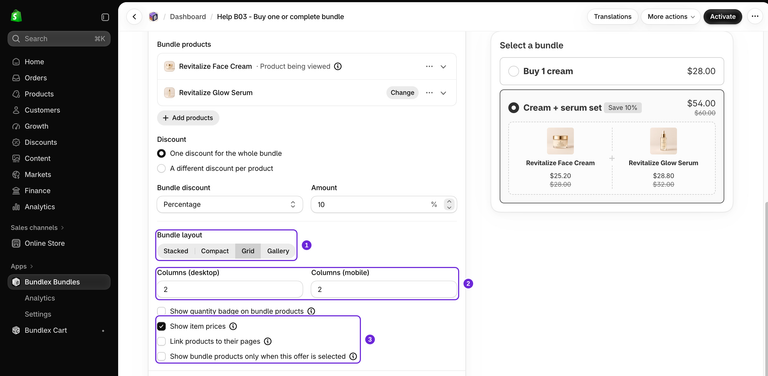768x376 pixels.
Task: Click Revitalize Face Cream thumbnail in preview
Action: coord(560,141)
